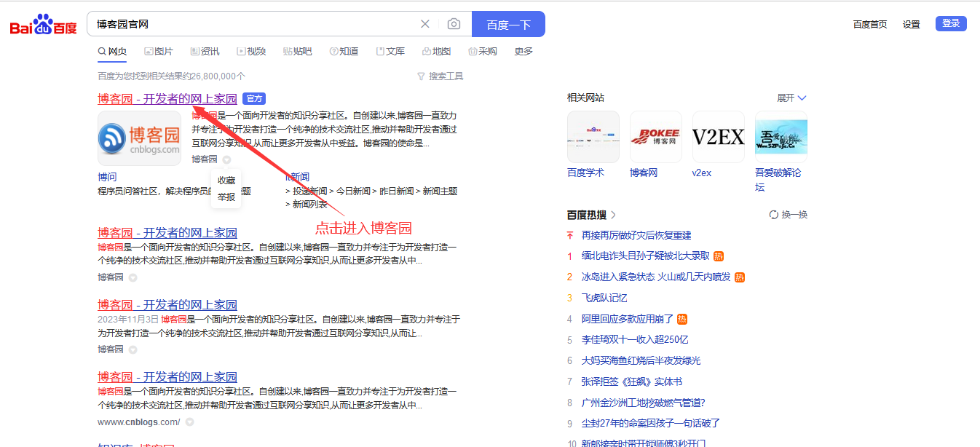
Task: Open the 新闻主题 link
Action: pos(440,191)
